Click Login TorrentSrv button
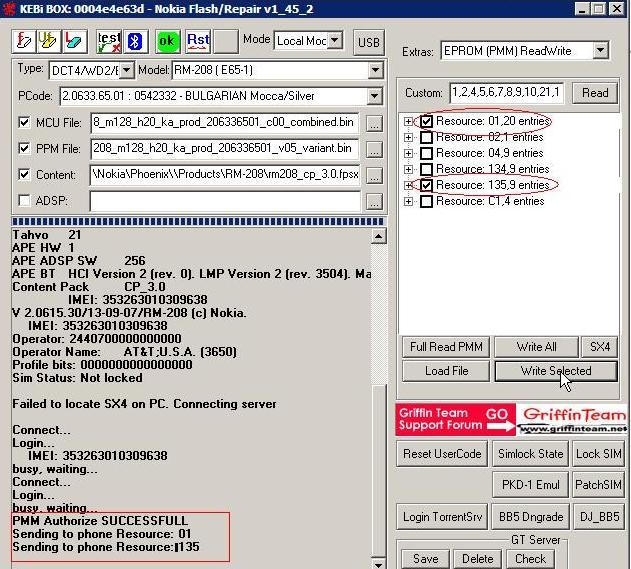 [442, 516]
